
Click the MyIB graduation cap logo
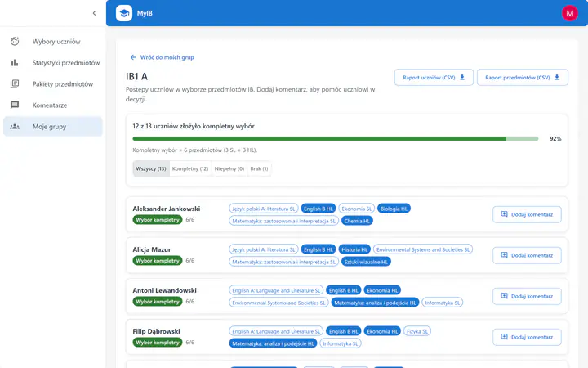(124, 13)
